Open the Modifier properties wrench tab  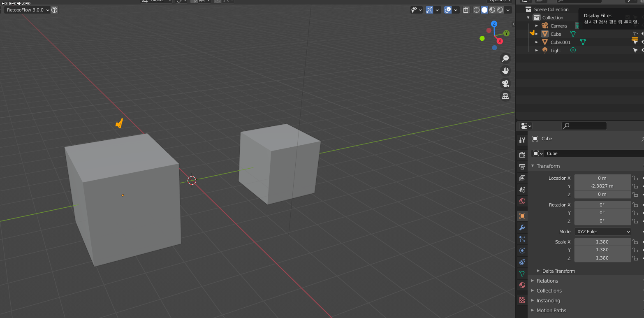pyautogui.click(x=522, y=227)
